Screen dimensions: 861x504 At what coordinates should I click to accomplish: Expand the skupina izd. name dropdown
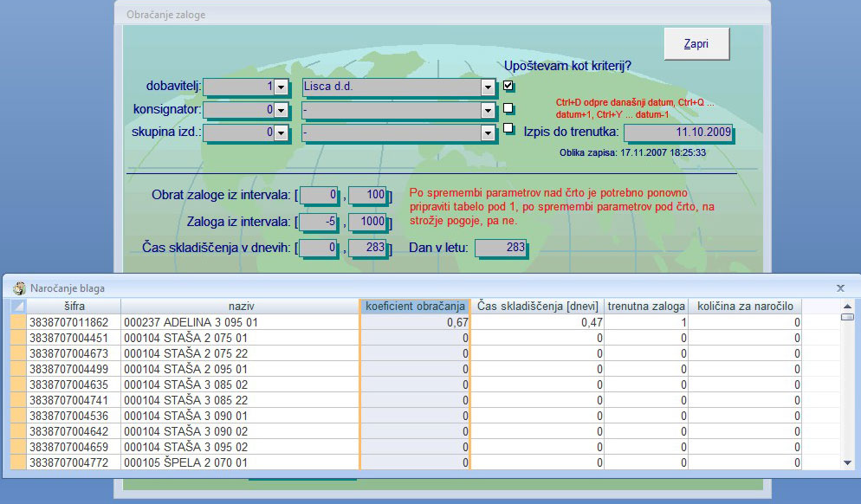click(488, 133)
